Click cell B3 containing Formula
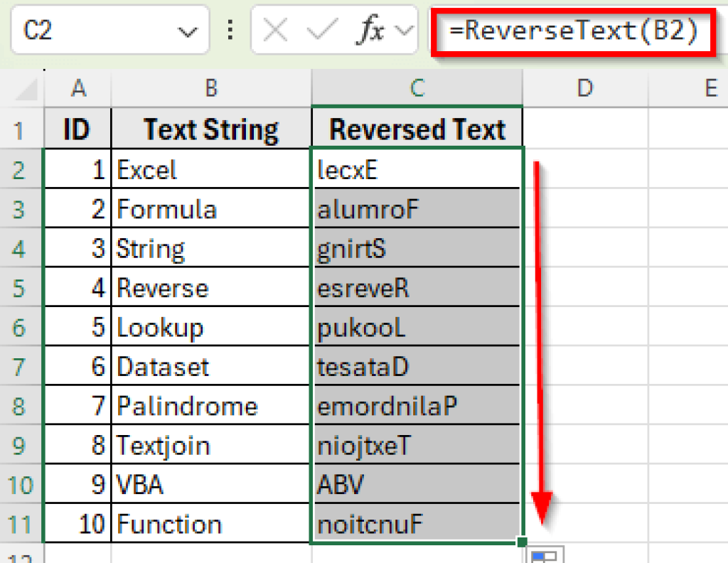Screen dimensions: 728x563 coord(210,208)
